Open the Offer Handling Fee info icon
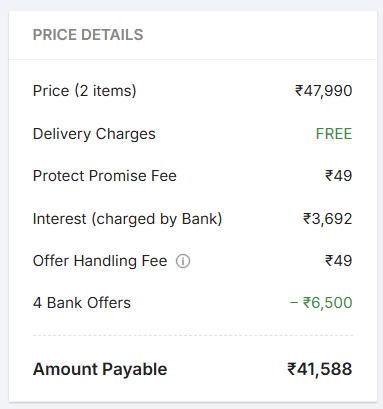Screen dimensions: 383x409 coord(183,261)
